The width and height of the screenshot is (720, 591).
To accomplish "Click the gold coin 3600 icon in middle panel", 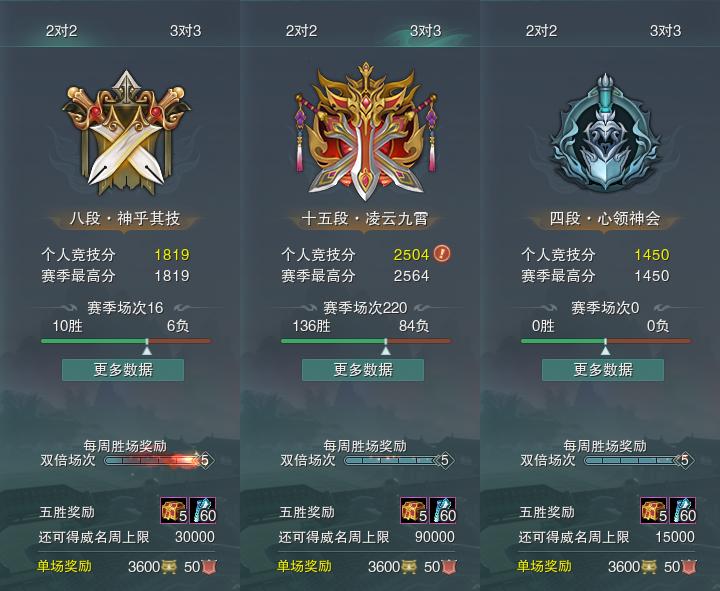I will point(409,567).
